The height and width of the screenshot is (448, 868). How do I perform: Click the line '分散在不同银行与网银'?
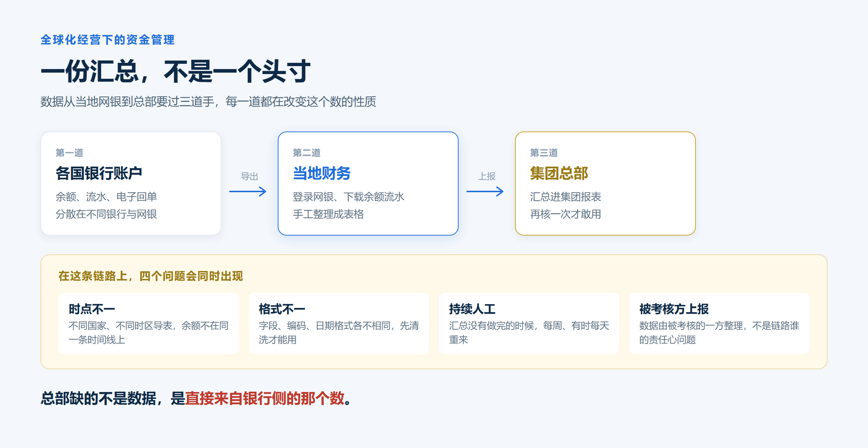pyautogui.click(x=106, y=214)
